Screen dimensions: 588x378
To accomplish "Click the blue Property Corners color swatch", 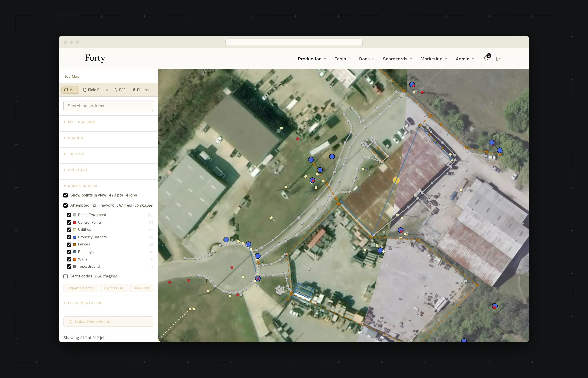I will (x=75, y=237).
